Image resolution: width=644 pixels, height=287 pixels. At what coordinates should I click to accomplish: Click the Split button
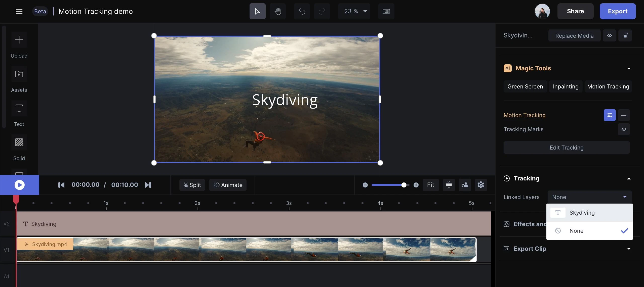(x=192, y=185)
